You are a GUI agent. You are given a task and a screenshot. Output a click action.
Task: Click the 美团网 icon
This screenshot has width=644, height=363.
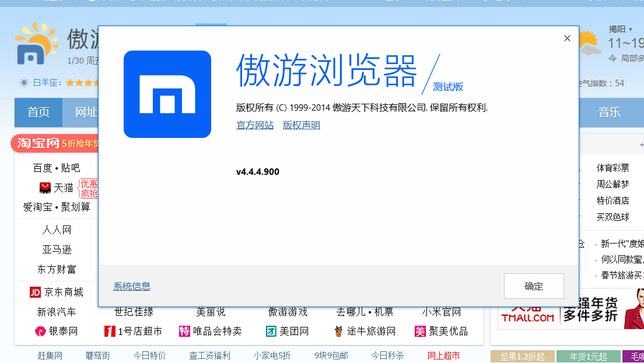pyautogui.click(x=271, y=331)
